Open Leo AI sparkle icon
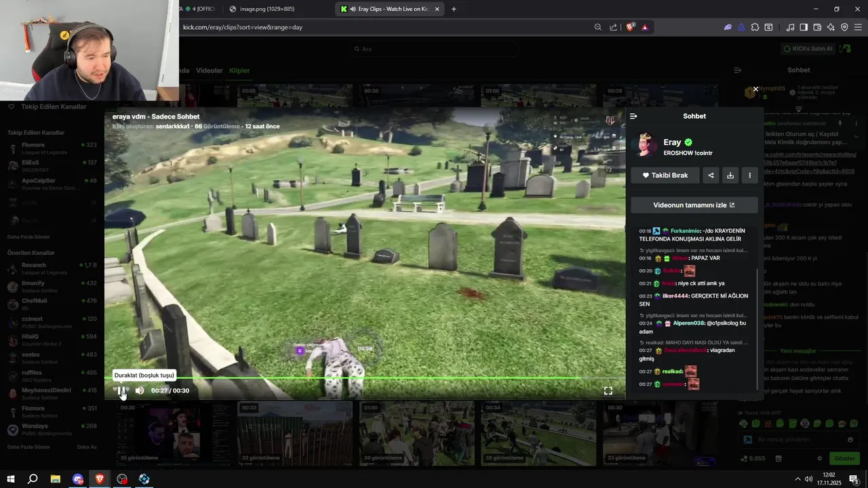Image resolution: width=868 pixels, height=488 pixels. pos(831,28)
